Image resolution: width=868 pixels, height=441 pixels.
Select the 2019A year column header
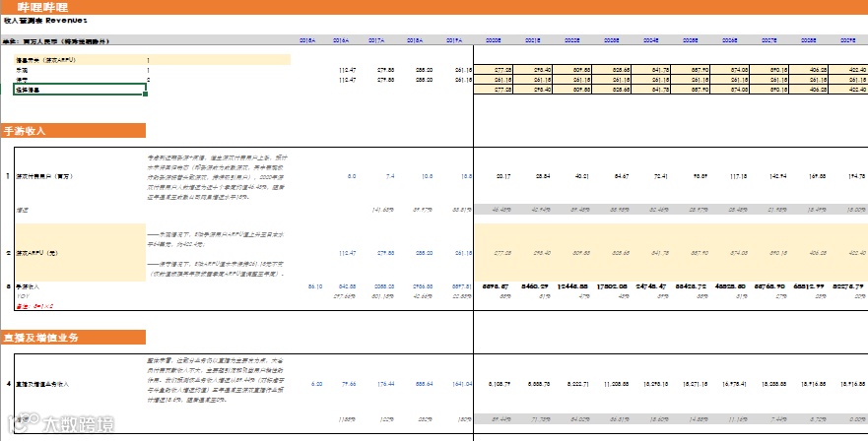point(454,40)
